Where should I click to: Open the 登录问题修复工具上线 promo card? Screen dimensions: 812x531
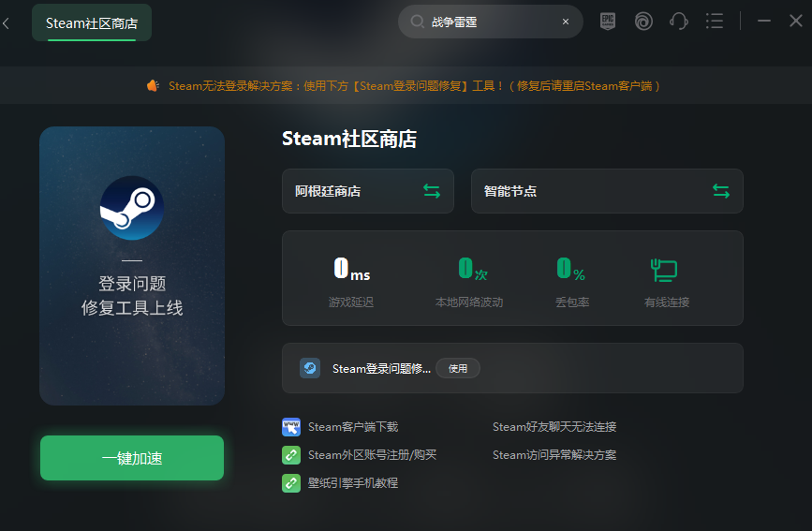tap(132, 266)
